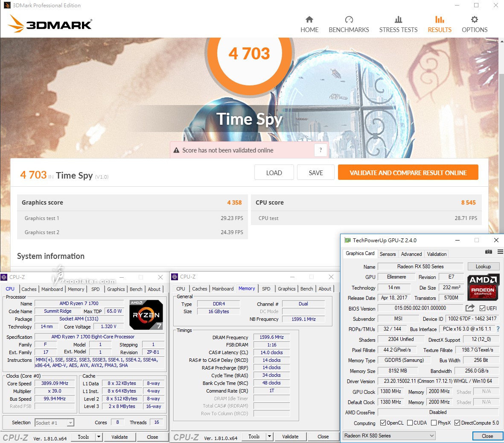Image resolution: width=504 pixels, height=443 pixels.
Task: Click the 3DMark logo
Action: click(x=50, y=24)
